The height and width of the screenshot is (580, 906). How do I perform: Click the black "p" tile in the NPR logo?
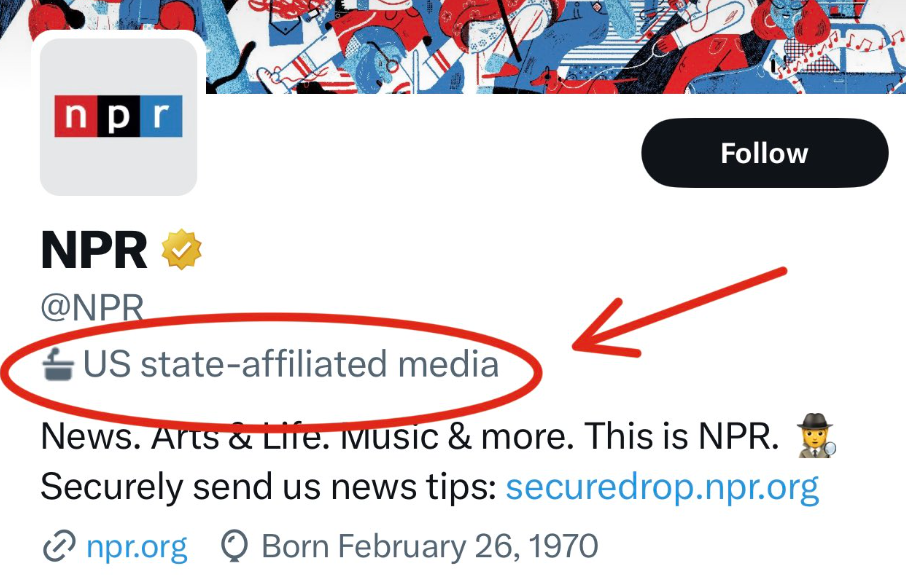[x=118, y=116]
